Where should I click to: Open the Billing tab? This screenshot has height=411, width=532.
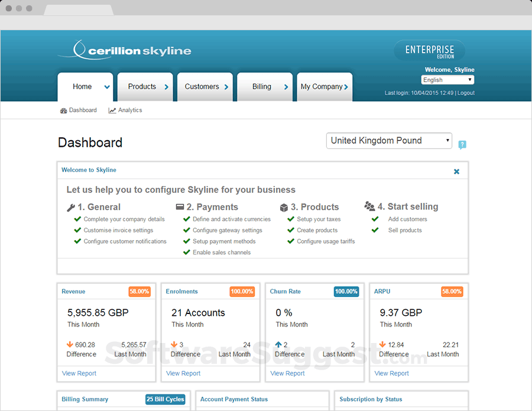261,86
